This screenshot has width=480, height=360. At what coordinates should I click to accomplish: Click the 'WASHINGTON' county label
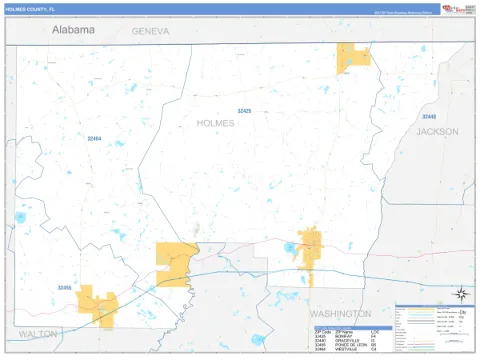[340, 314]
